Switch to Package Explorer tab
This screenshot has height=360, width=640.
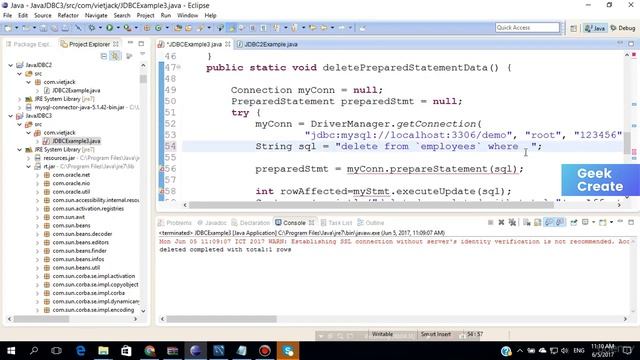click(x=29, y=44)
